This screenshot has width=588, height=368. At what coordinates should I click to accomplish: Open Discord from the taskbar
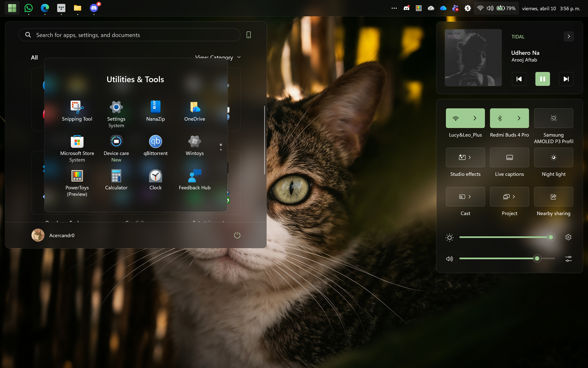pyautogui.click(x=94, y=8)
